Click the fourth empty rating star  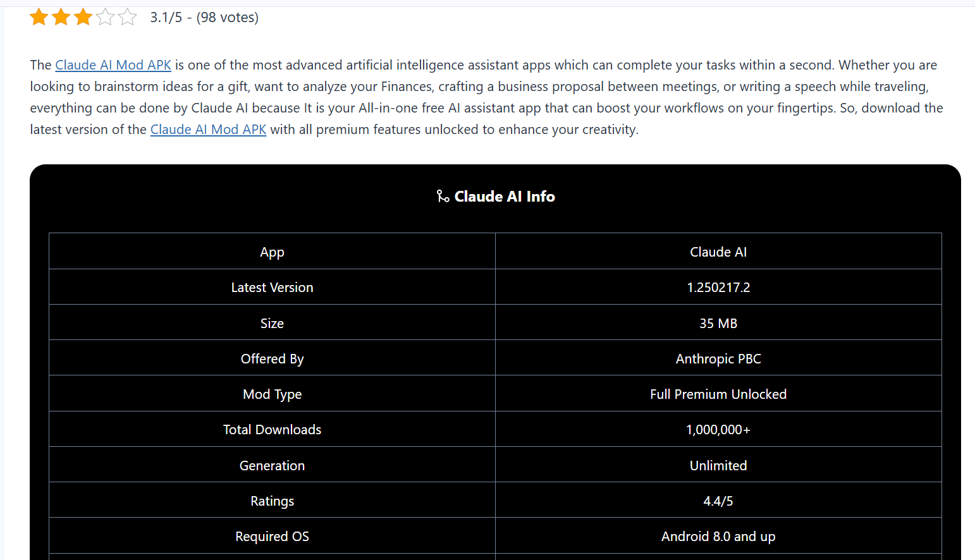(x=106, y=17)
